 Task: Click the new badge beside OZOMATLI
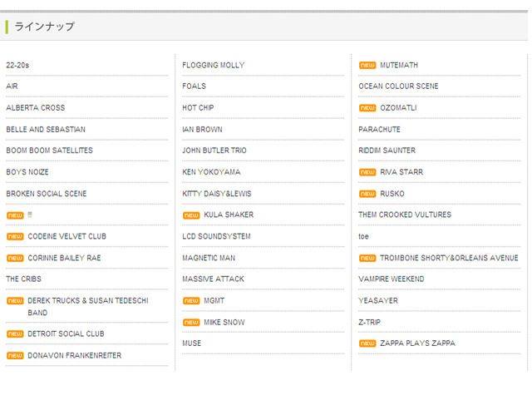pos(367,108)
